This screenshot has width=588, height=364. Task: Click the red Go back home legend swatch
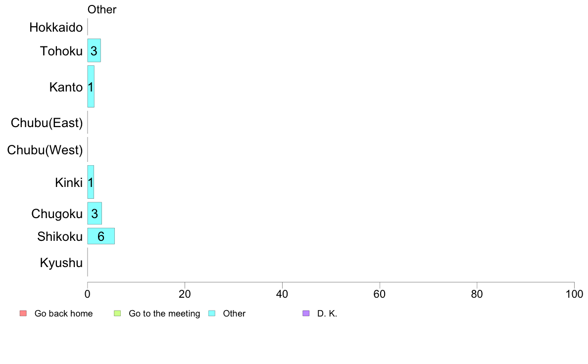23,314
